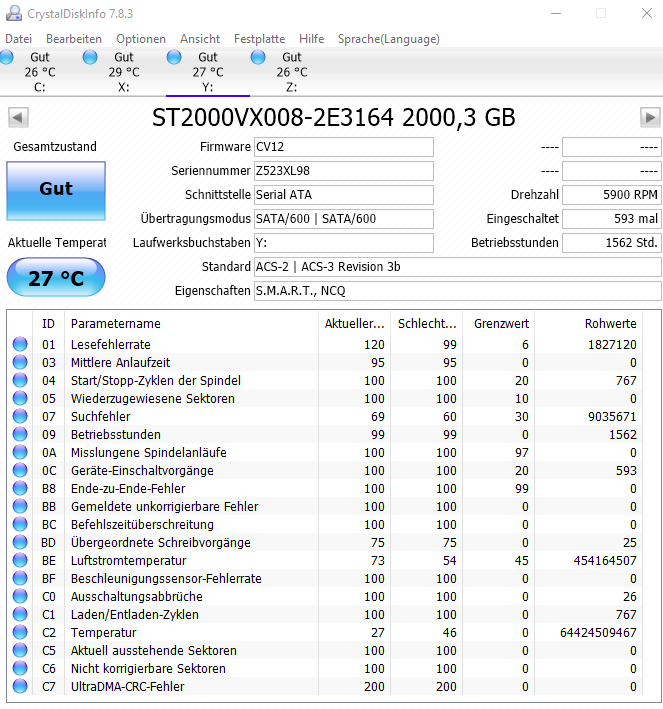Select drive X: label in disk tab bar

[x=123, y=87]
